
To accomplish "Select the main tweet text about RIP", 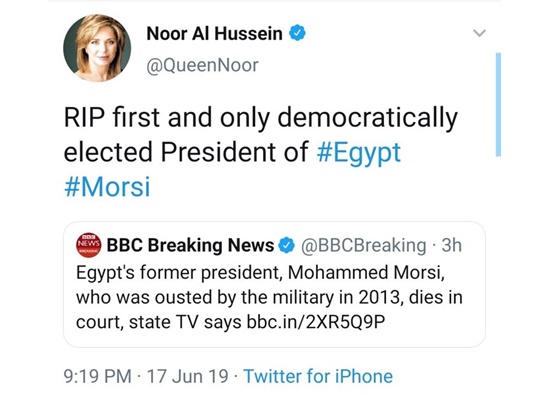I will coord(261,152).
